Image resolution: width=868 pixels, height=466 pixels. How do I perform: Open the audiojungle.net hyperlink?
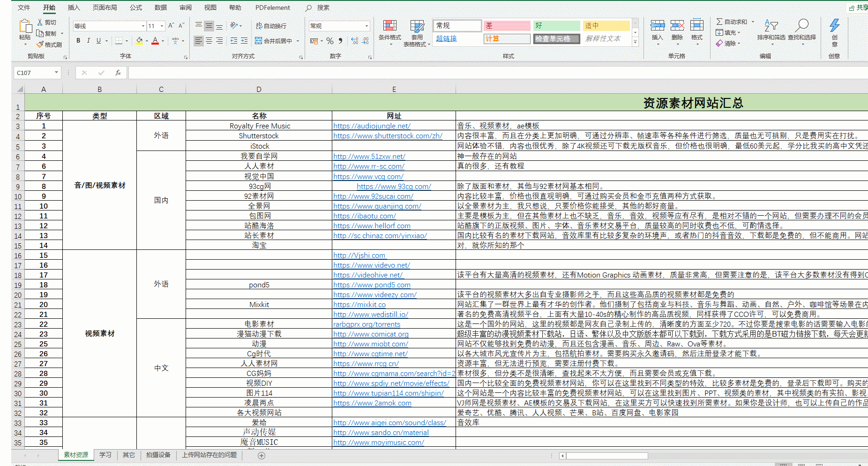(372, 126)
